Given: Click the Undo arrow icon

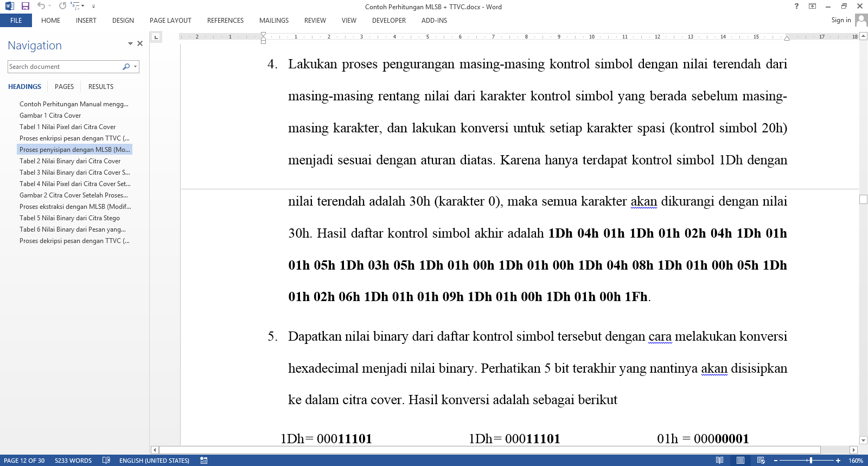Looking at the screenshot, I should 41,6.
